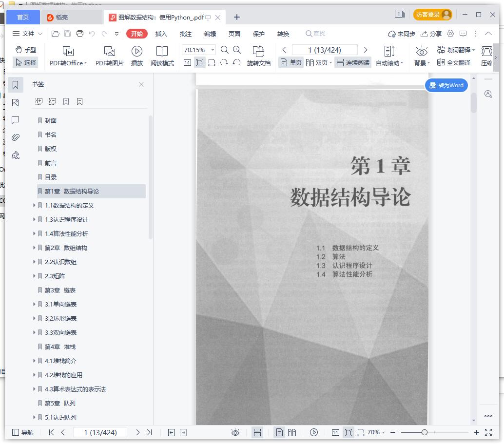Select the Hand tool
504x444 pixels.
pos(26,50)
